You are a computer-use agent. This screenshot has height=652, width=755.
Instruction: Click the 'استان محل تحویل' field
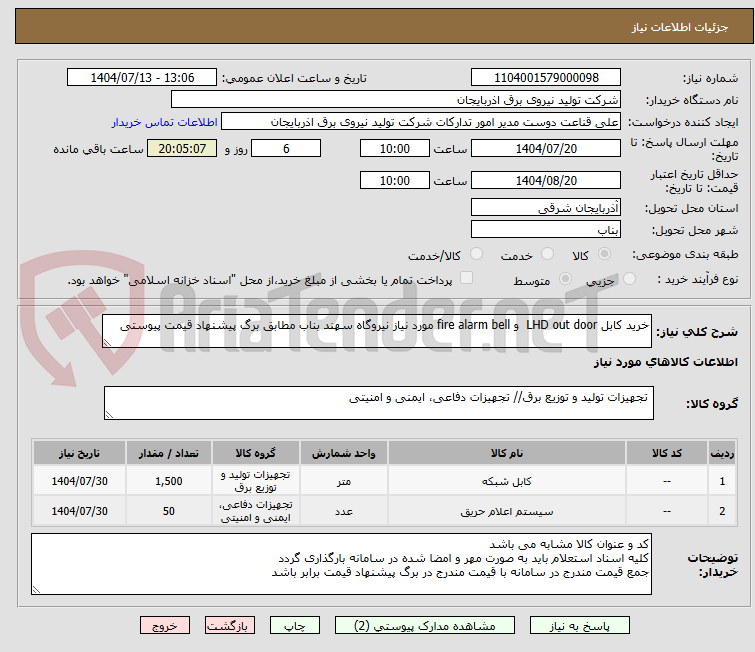click(545, 208)
